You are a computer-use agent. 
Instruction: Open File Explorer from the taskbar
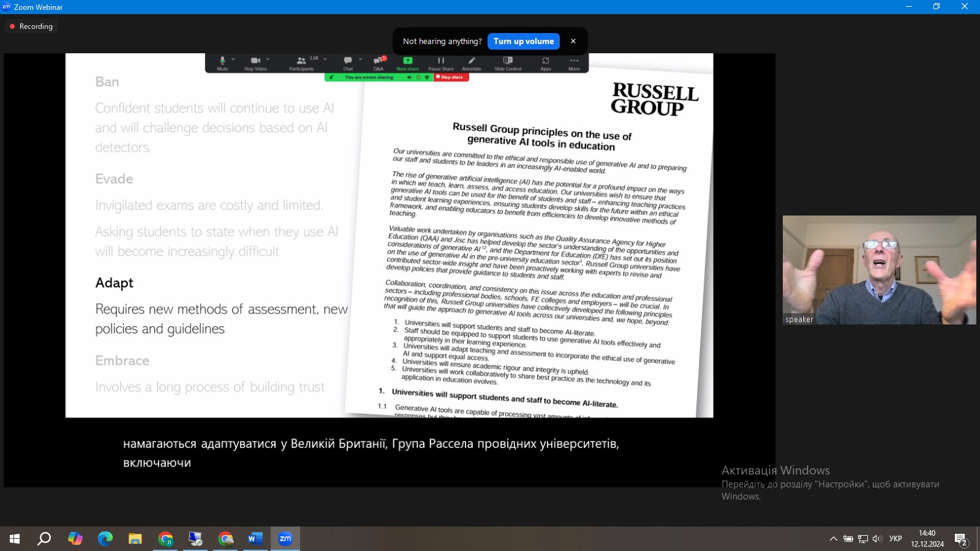tap(135, 539)
